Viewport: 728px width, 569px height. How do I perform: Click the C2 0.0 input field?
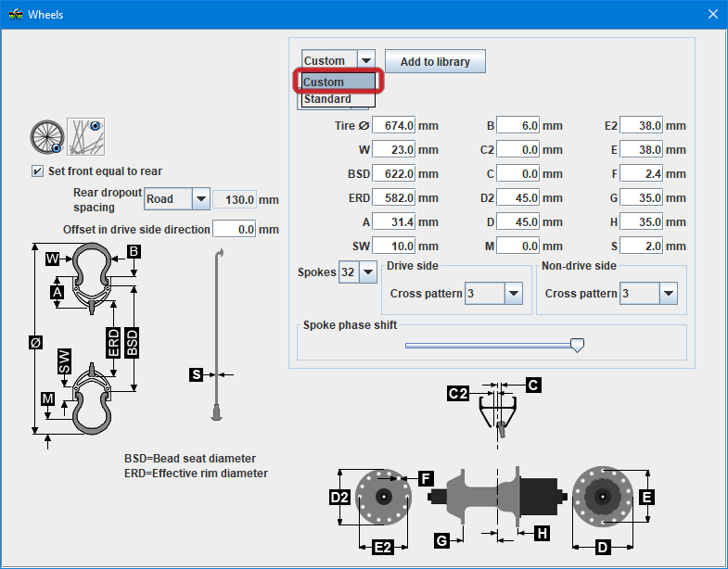pos(518,150)
